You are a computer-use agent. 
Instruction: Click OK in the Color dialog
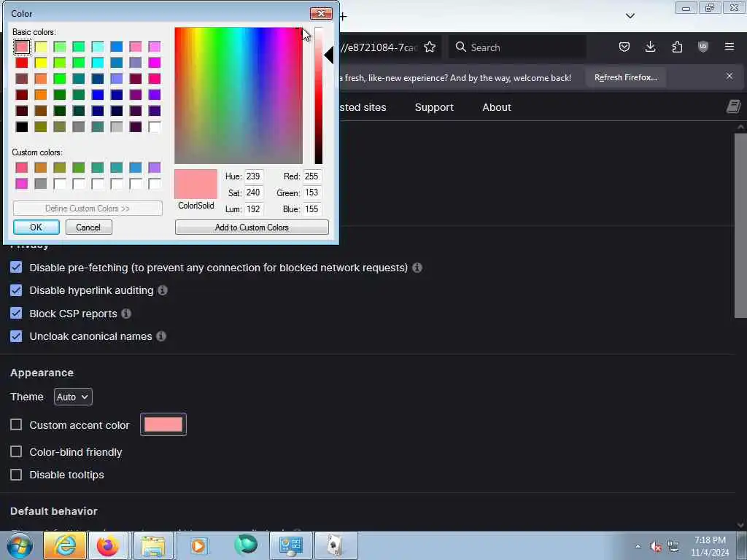click(x=36, y=227)
